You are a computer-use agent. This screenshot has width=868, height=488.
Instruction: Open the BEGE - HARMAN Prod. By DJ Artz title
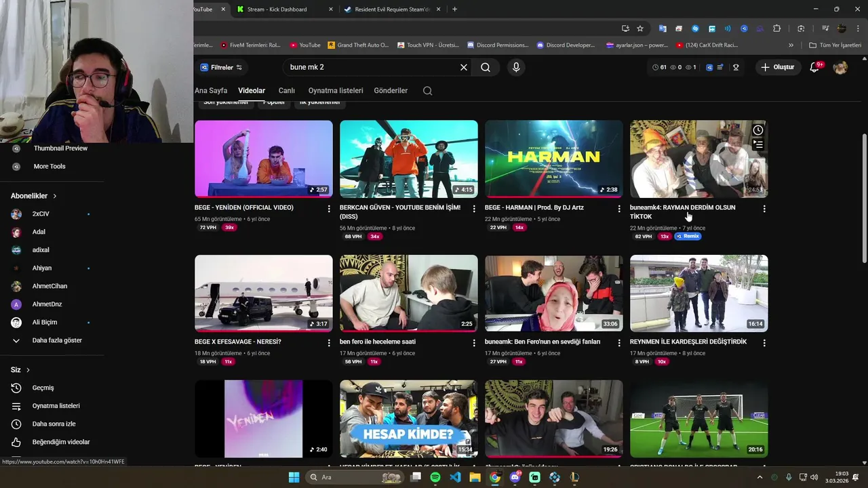pos(534,207)
